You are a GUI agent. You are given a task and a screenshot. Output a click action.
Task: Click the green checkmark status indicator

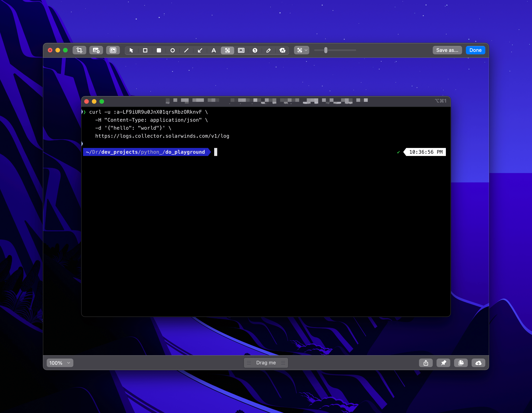click(398, 152)
